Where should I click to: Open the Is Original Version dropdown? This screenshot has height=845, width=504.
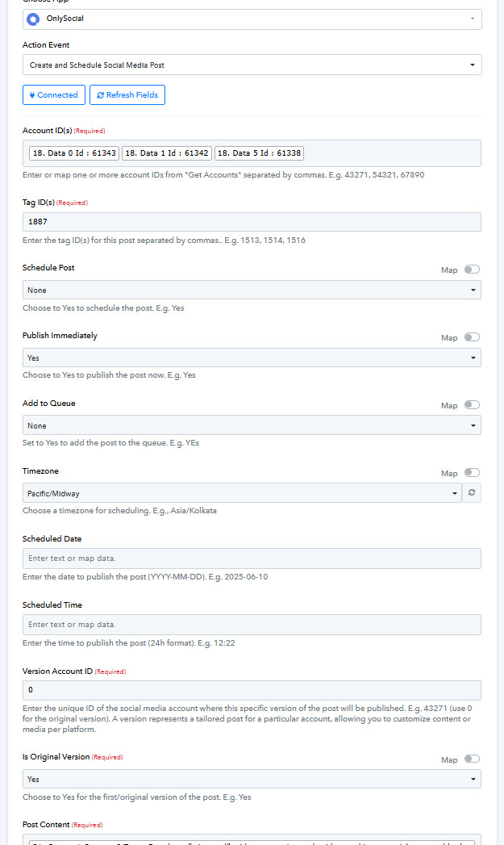click(x=252, y=780)
